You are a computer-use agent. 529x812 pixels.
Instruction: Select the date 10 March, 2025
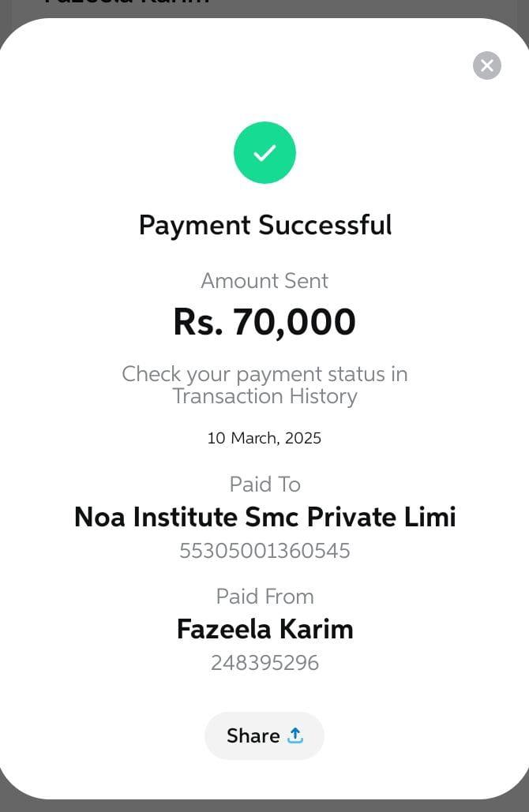[x=264, y=438]
